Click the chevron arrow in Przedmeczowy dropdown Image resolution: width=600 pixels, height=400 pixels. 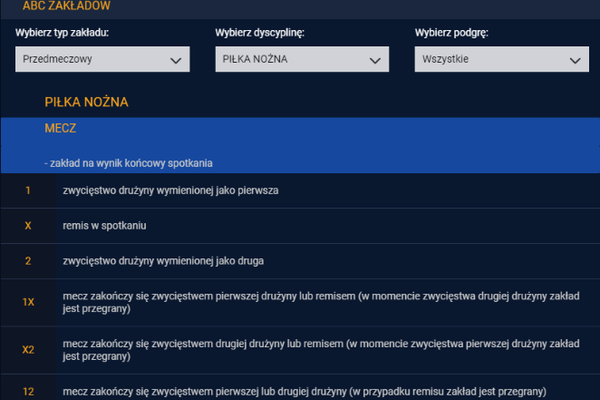point(176,60)
